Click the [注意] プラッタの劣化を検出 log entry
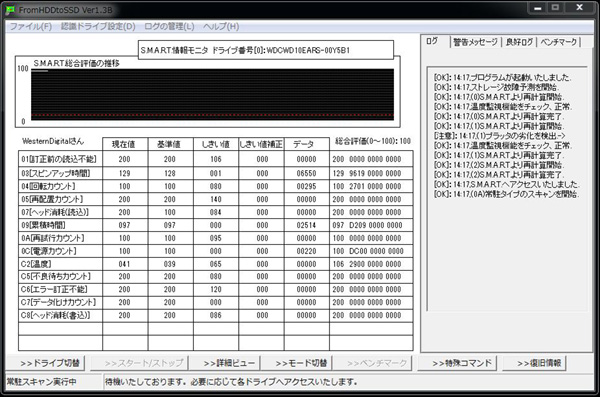 coord(500,136)
